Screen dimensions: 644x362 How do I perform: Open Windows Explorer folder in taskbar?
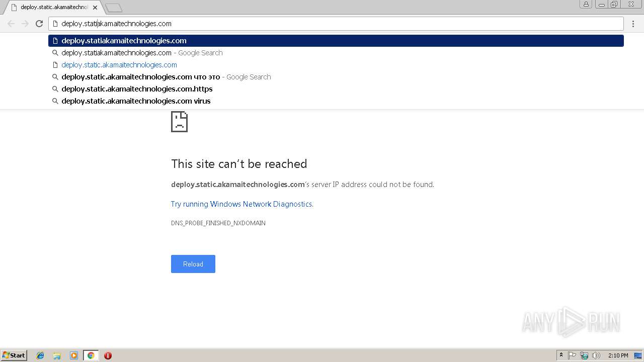pos(57,355)
